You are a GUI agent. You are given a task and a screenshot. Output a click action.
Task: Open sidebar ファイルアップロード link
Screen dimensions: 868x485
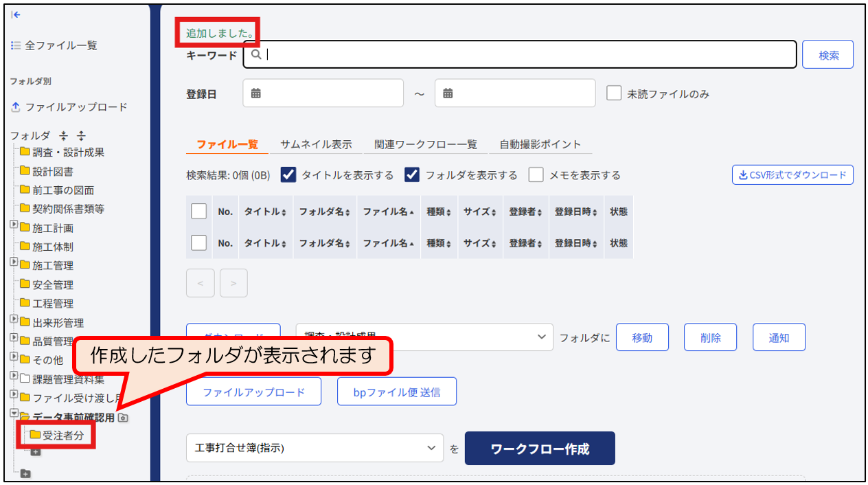click(x=76, y=107)
